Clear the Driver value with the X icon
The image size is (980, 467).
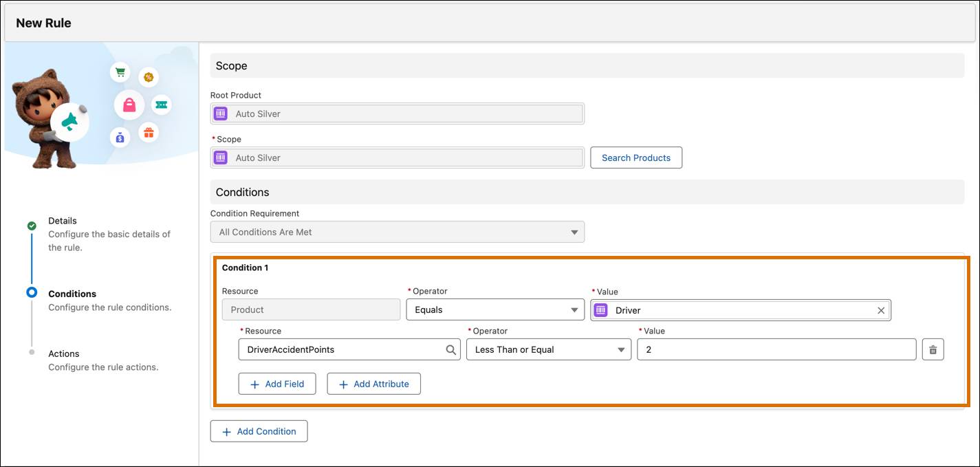[x=881, y=310]
